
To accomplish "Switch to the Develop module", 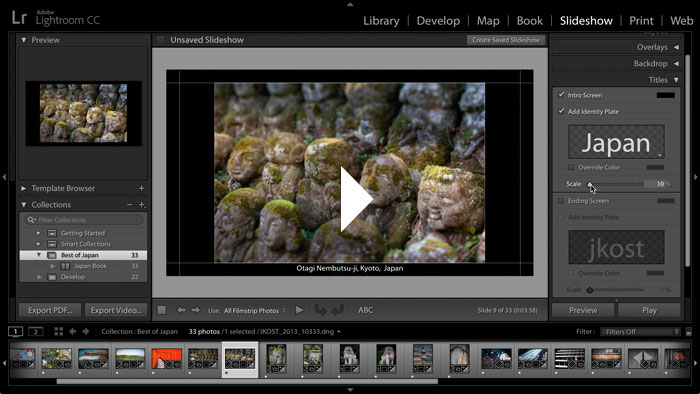I will click(438, 21).
